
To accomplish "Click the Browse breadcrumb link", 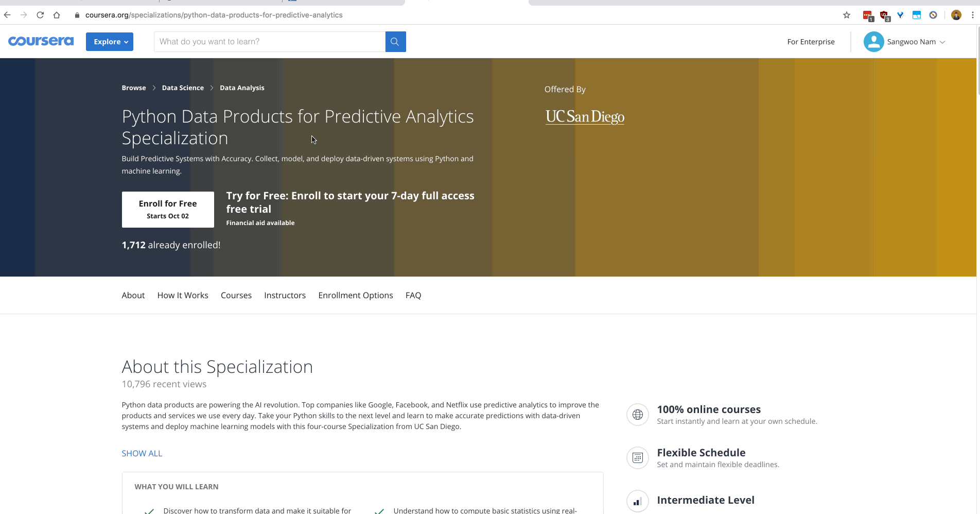I will [134, 88].
